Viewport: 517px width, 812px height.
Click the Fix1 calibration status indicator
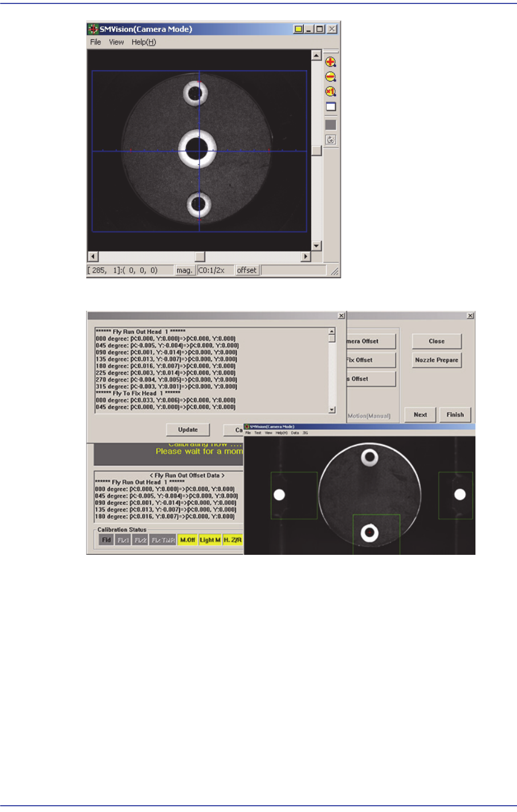click(123, 540)
